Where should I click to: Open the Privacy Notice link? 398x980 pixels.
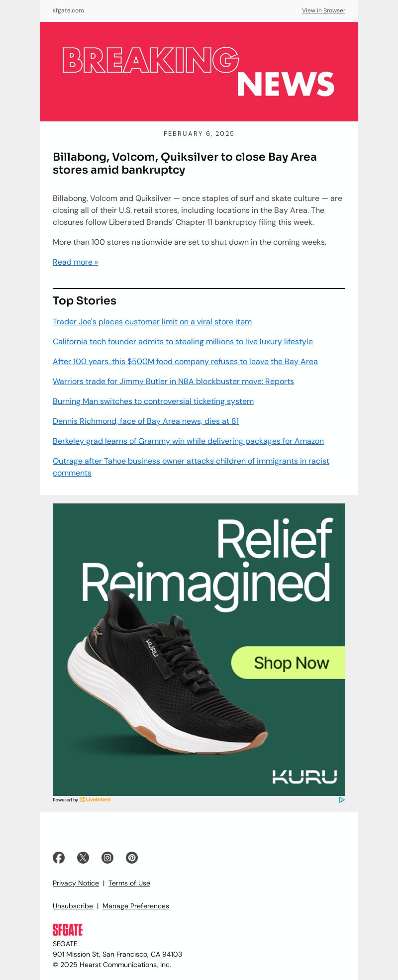(76, 883)
